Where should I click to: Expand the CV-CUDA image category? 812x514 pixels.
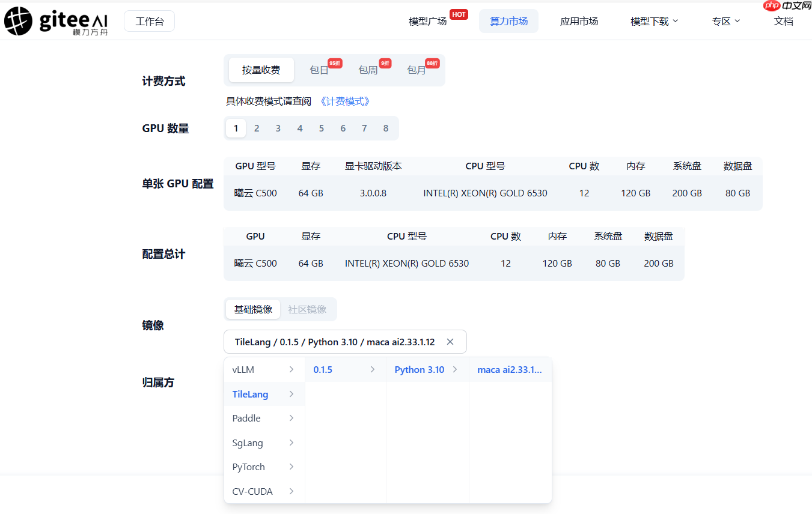click(x=252, y=491)
